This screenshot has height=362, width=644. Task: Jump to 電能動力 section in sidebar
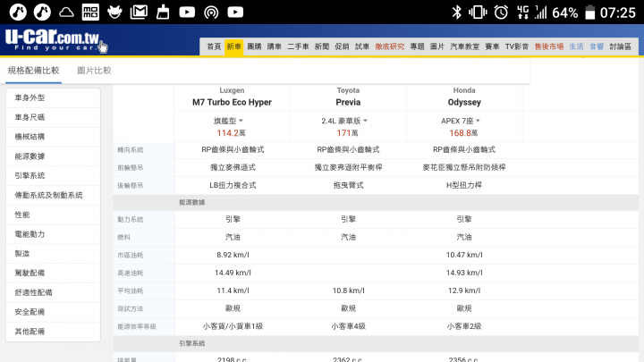[53, 234]
